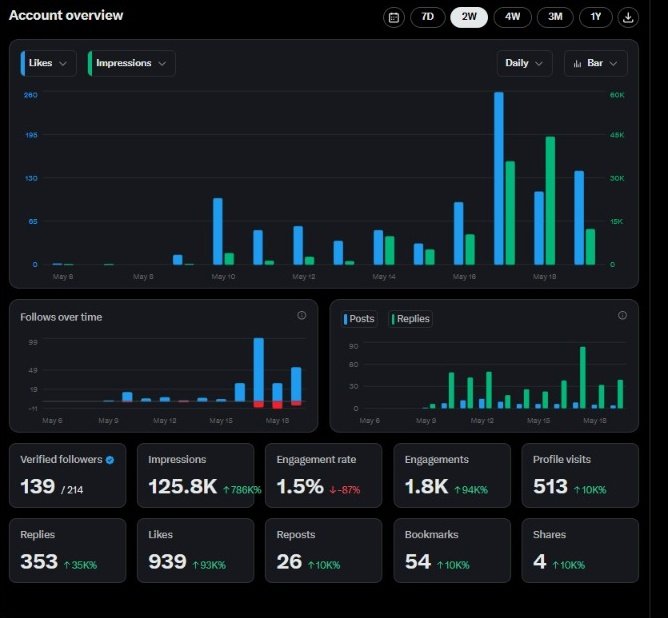Switch to the 4W time range

(513, 17)
